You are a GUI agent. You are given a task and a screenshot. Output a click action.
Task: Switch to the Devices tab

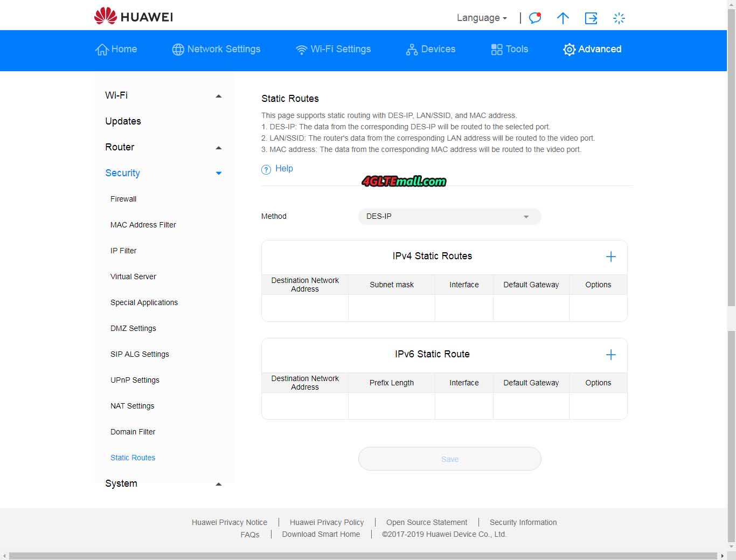tap(431, 49)
